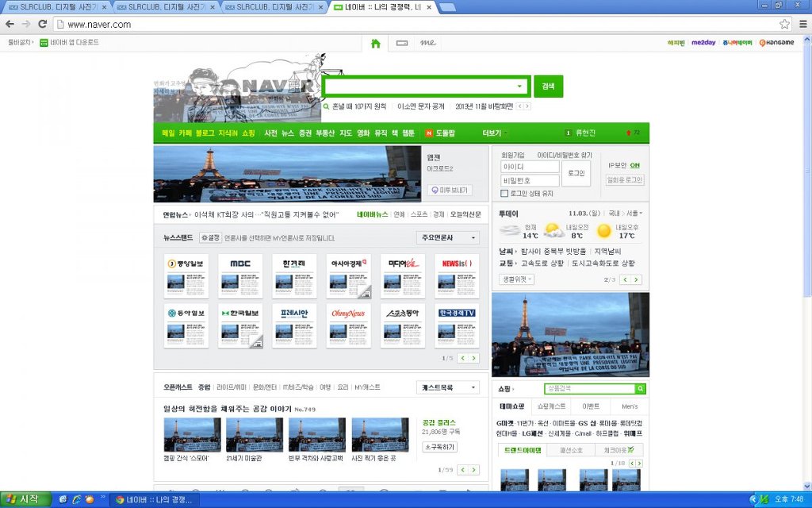Image resolution: width=812 pixels, height=508 pixels.
Task: Open the Chrome menu icon
Action: click(803, 24)
